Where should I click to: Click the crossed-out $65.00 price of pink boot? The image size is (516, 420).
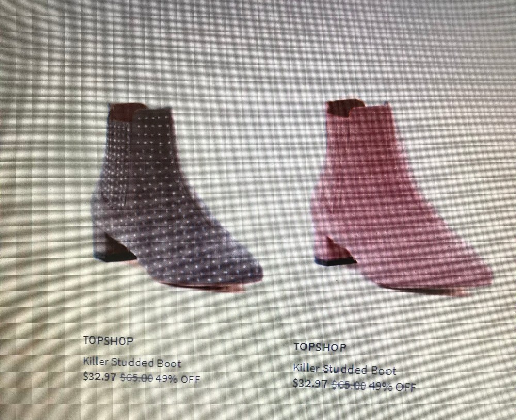(x=348, y=385)
